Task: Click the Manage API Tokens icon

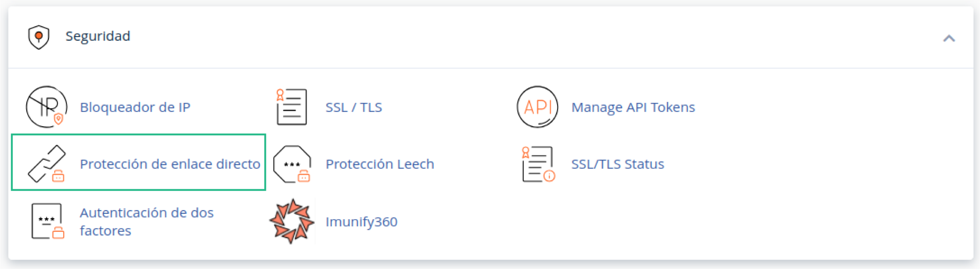Action: [x=537, y=107]
